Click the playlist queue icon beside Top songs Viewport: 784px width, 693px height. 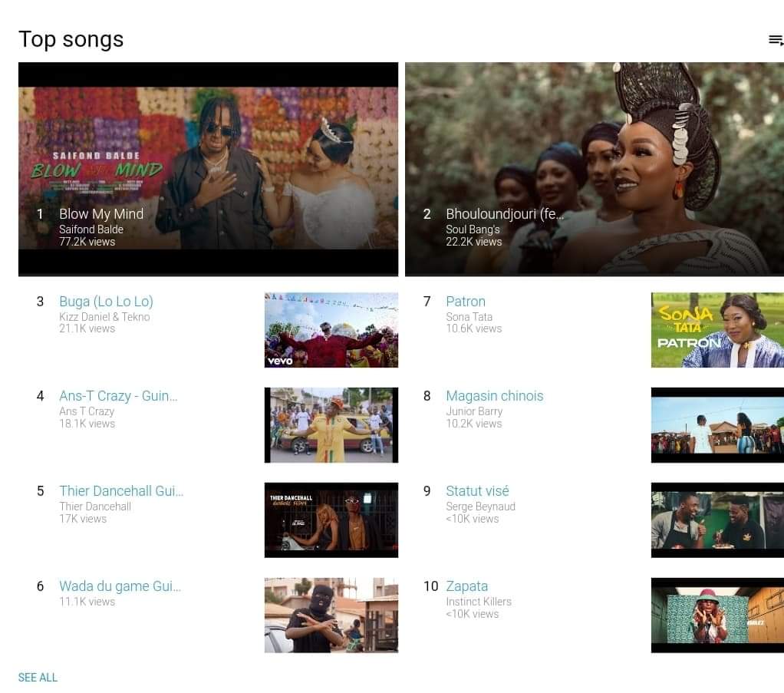coord(776,40)
